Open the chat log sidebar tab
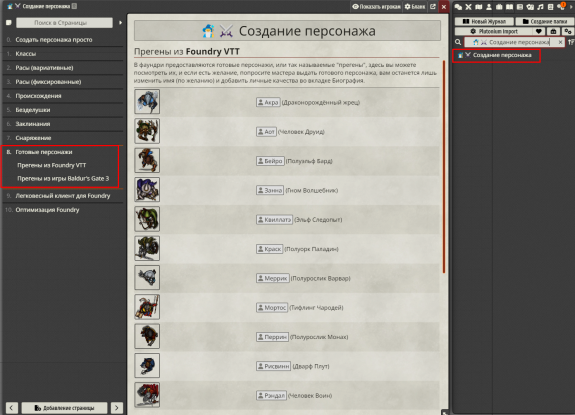Image resolution: width=575 pixels, height=415 pixels. [x=458, y=7]
